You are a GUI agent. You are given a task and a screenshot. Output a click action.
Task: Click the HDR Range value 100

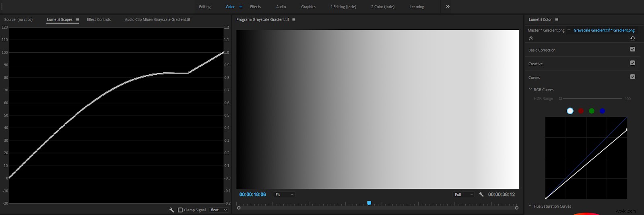[x=628, y=99]
